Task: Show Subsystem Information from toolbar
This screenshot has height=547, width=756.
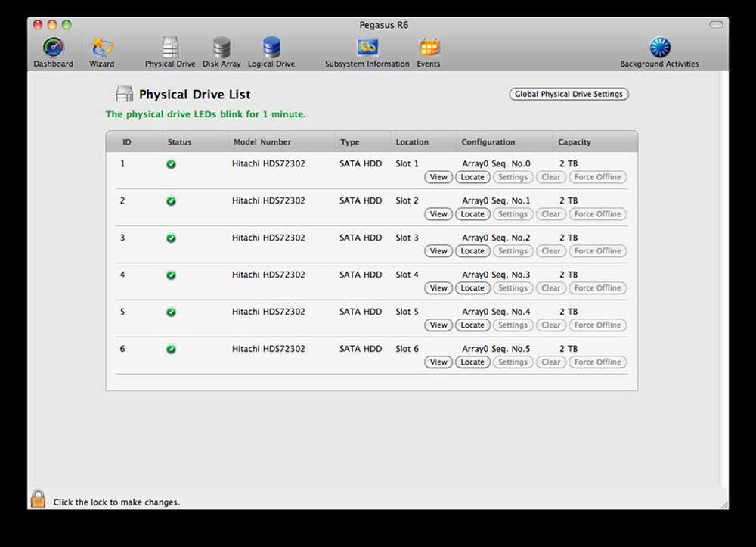Action: click(x=367, y=52)
